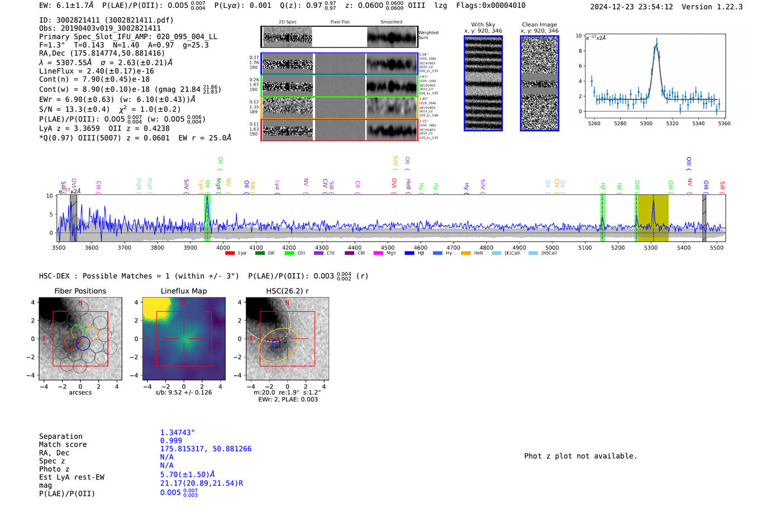Open the Lineflux Map panel
This screenshot has height=532, width=782.
click(x=183, y=338)
